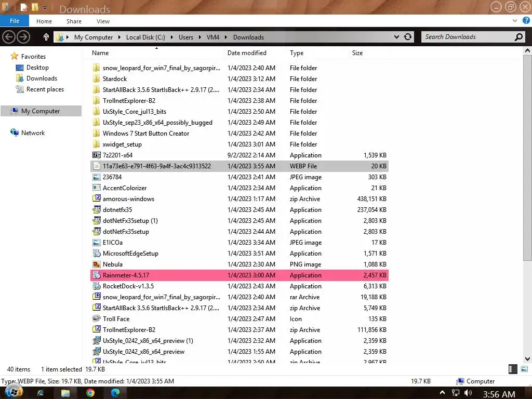
Task: Open the Share ribbon tab
Action: [74, 21]
